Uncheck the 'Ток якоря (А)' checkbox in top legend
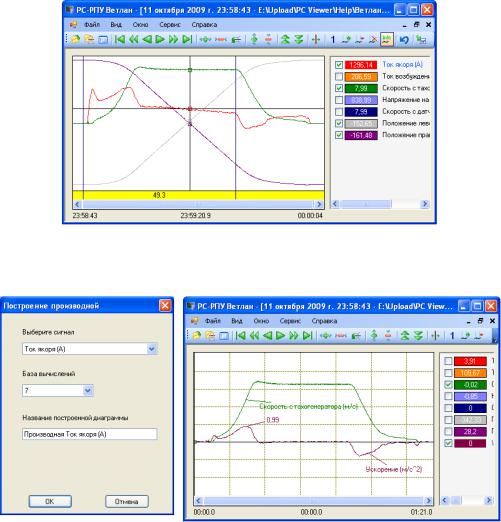Screen dimensions: 501x522 [x=339, y=65]
